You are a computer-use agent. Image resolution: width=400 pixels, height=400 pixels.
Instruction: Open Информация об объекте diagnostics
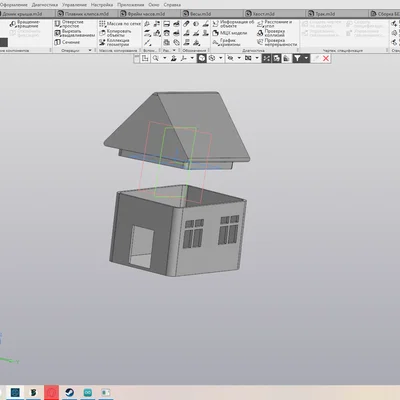pos(233,24)
